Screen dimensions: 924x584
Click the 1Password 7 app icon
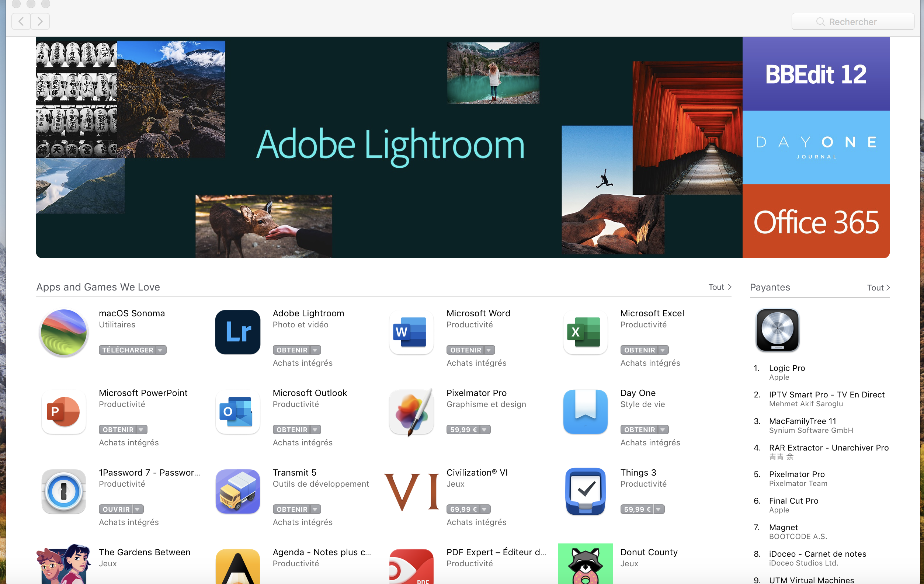tap(64, 491)
